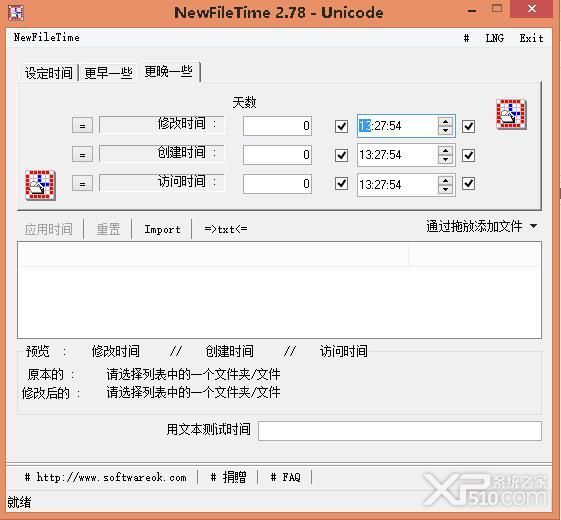Click the 天数 column header label
This screenshot has width=561, height=520.
pos(244,102)
